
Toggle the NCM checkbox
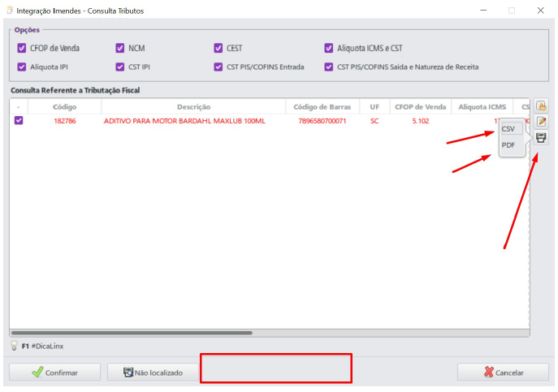[120, 48]
